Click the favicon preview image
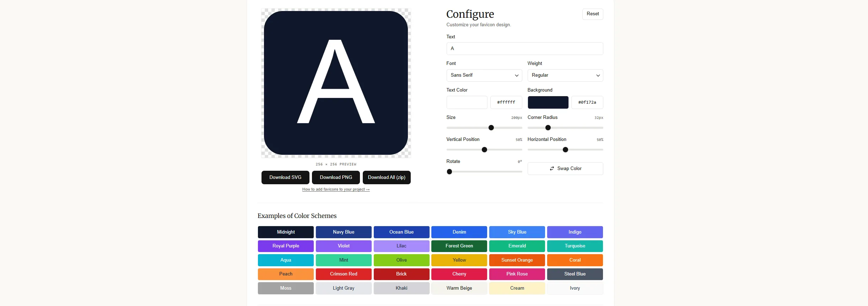The image size is (868, 306). click(x=336, y=83)
